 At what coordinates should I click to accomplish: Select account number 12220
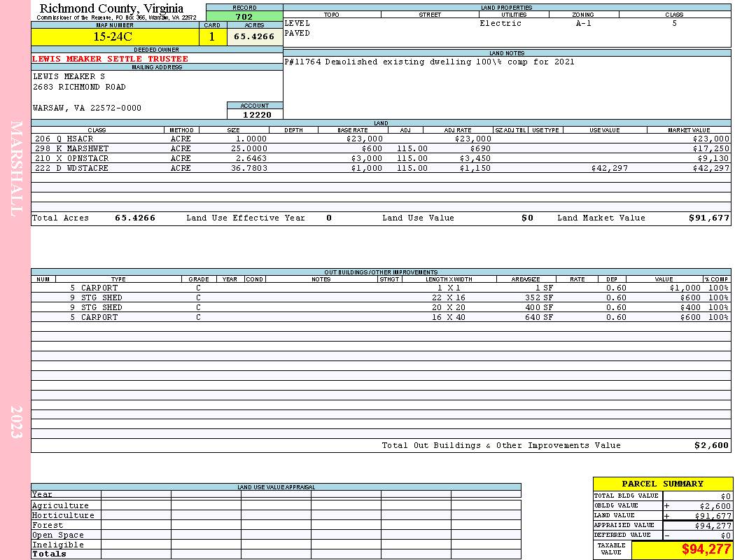[257, 115]
